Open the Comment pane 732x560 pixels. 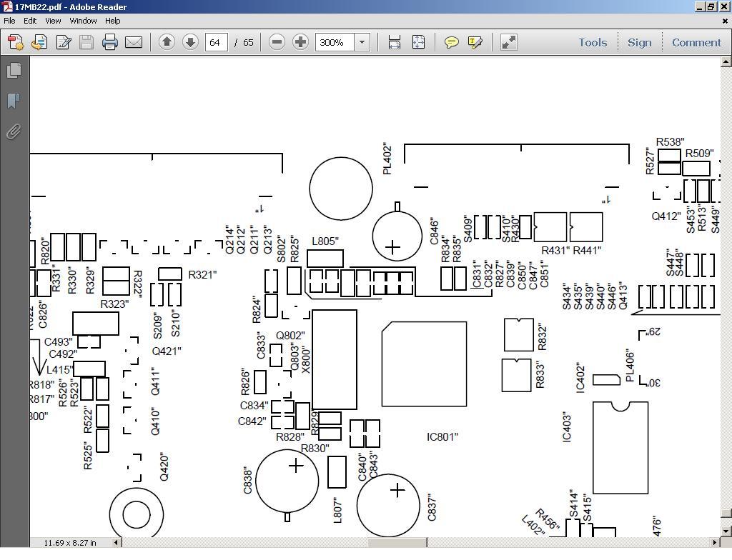(x=696, y=42)
